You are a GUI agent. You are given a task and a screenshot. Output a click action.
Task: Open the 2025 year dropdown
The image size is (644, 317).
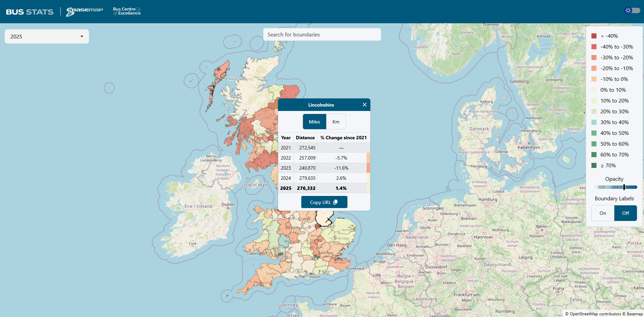tap(47, 36)
